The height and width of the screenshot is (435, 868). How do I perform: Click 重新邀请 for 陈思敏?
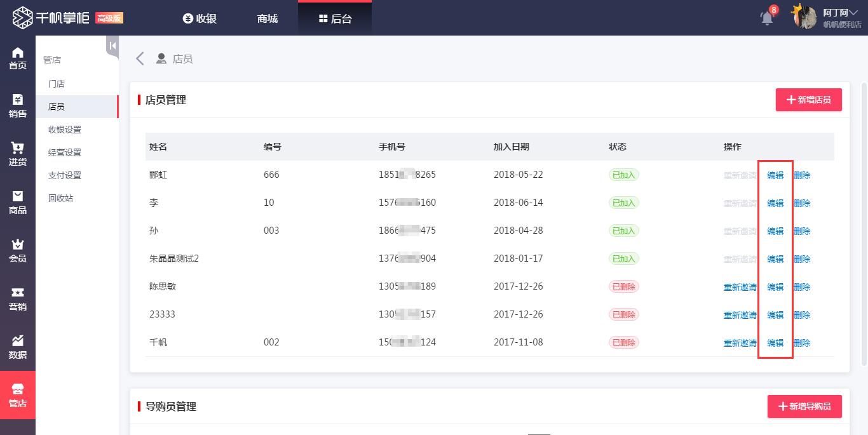[739, 286]
